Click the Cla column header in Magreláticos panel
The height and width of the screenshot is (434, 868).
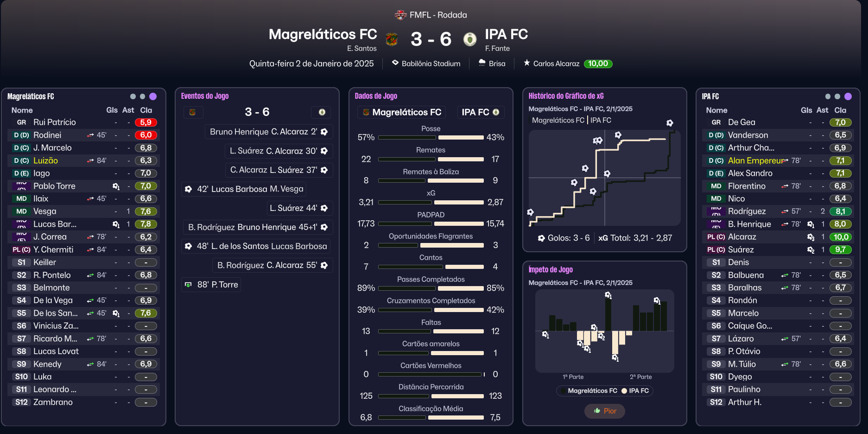tap(146, 110)
